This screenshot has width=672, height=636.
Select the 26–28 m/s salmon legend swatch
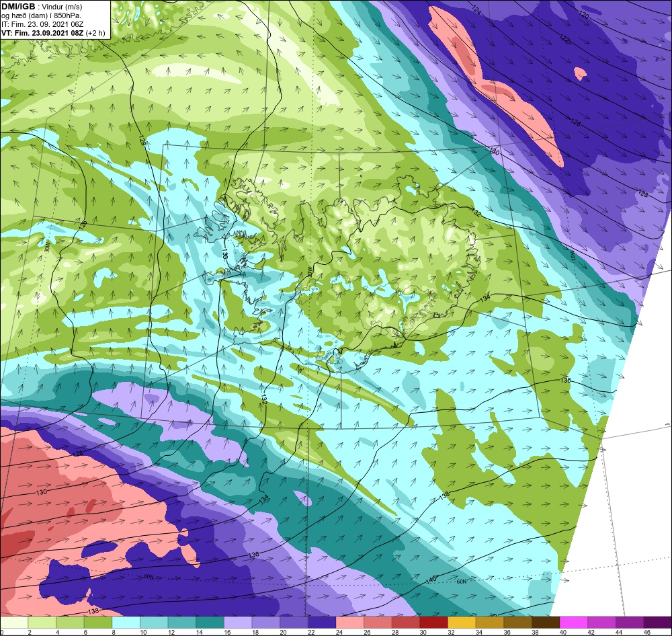[378, 622]
